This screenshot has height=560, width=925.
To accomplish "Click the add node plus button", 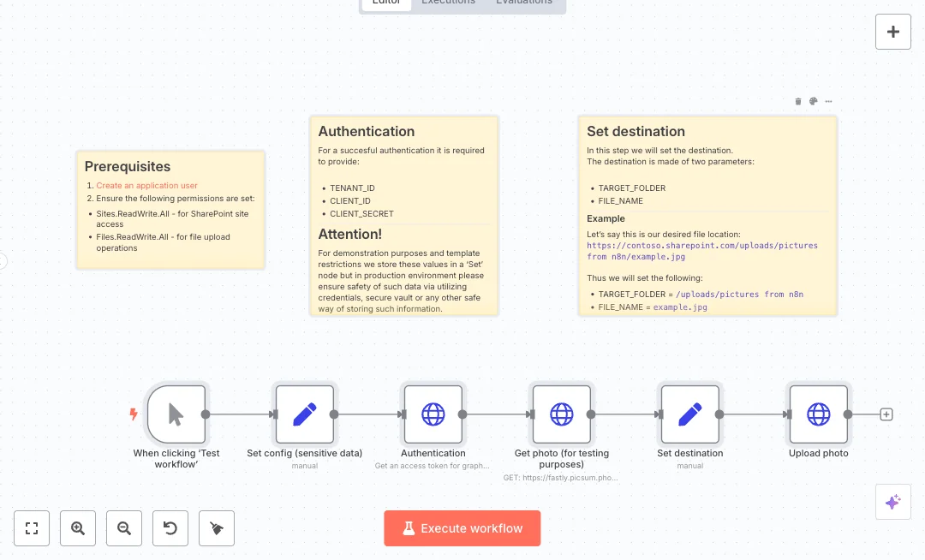I will (x=892, y=32).
